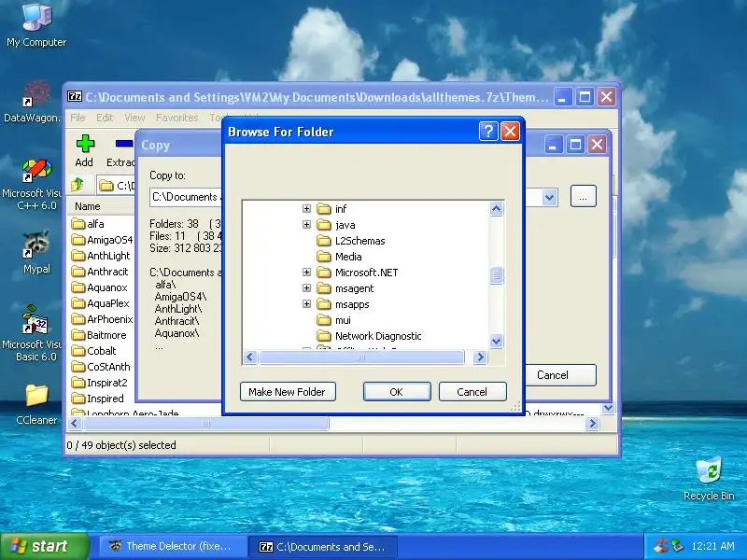
Task: Select the AmigaOS4 folder in 7-Zip list
Action: (103, 240)
